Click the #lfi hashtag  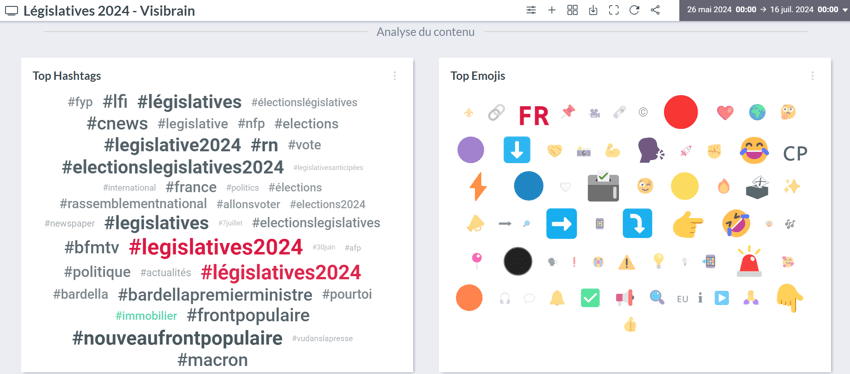115,101
